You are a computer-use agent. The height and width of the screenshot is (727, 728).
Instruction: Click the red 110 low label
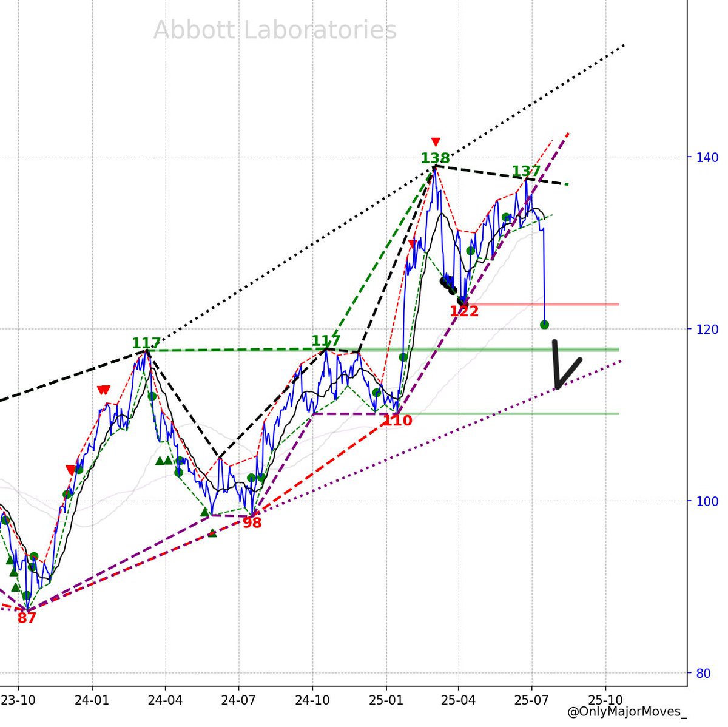coord(397,421)
